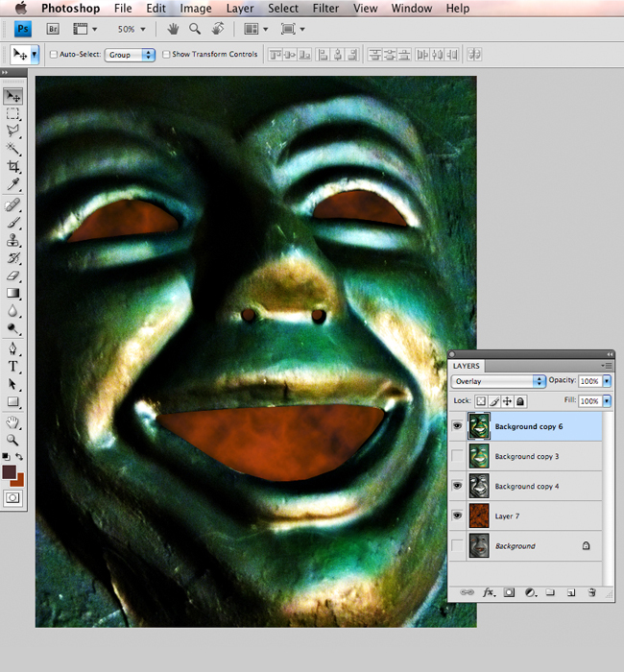Select the Eraser tool
The image size is (624, 672).
(x=12, y=276)
